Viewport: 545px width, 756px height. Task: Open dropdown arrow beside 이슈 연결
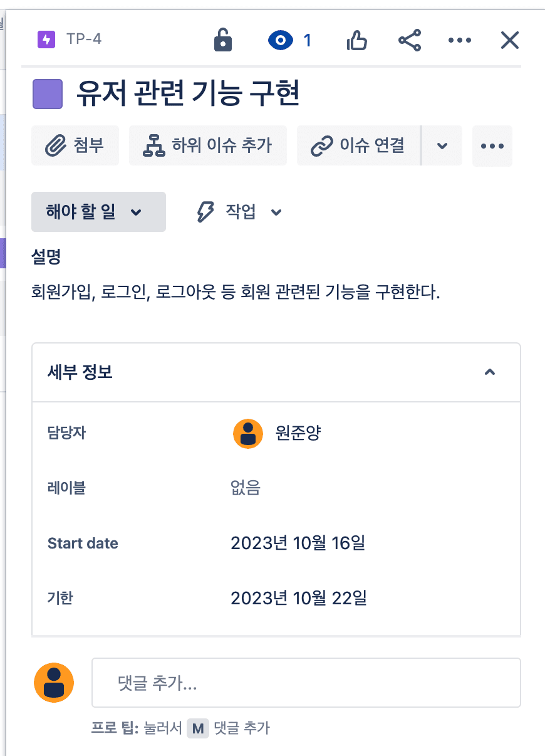[x=442, y=145]
